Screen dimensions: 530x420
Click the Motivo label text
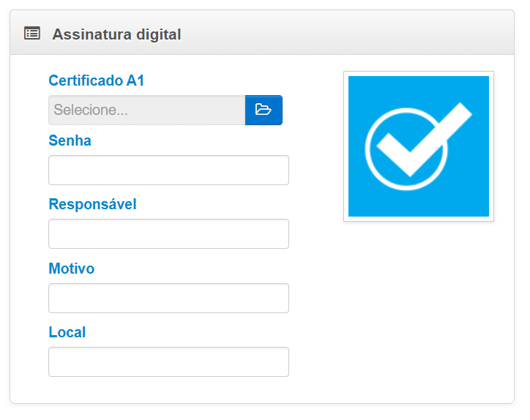click(71, 269)
